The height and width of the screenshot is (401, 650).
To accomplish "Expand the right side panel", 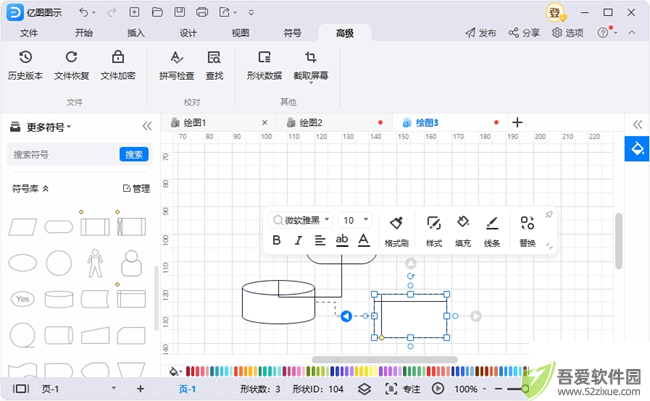I will (x=637, y=124).
